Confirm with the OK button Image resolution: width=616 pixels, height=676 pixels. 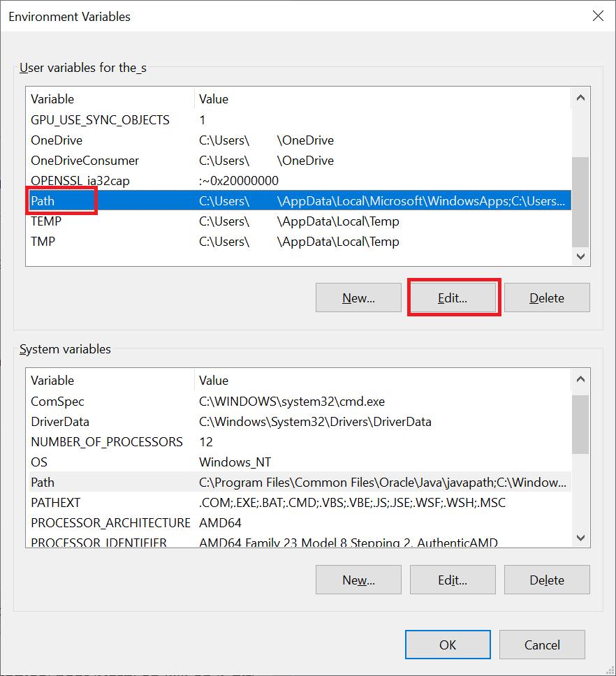click(x=448, y=645)
